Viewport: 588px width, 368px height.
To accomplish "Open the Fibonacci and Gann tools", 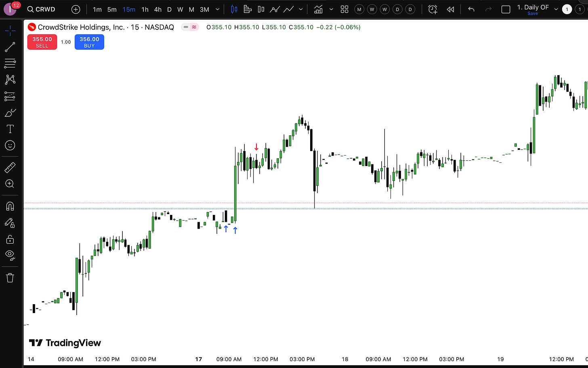I will 10,63.
